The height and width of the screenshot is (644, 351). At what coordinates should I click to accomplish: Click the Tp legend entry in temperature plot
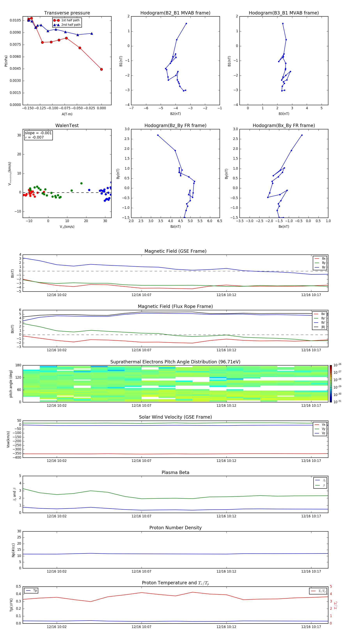[x=31, y=591]
